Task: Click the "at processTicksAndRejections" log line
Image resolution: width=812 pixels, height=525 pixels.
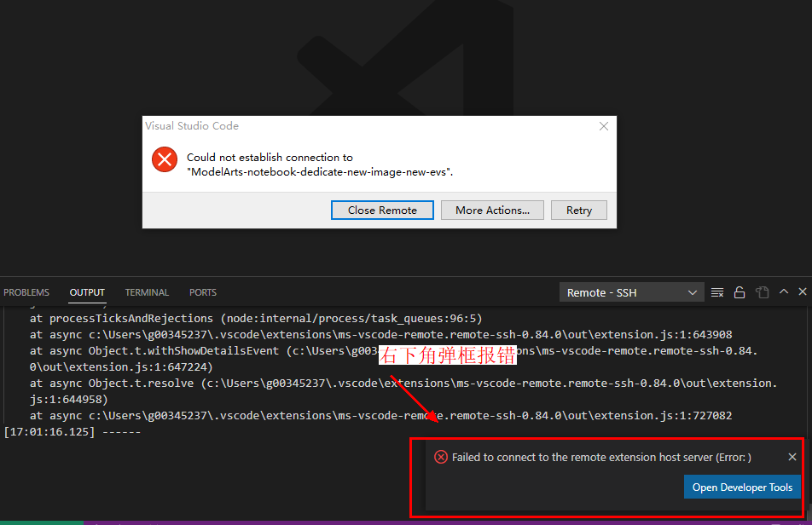Action: coord(256,318)
